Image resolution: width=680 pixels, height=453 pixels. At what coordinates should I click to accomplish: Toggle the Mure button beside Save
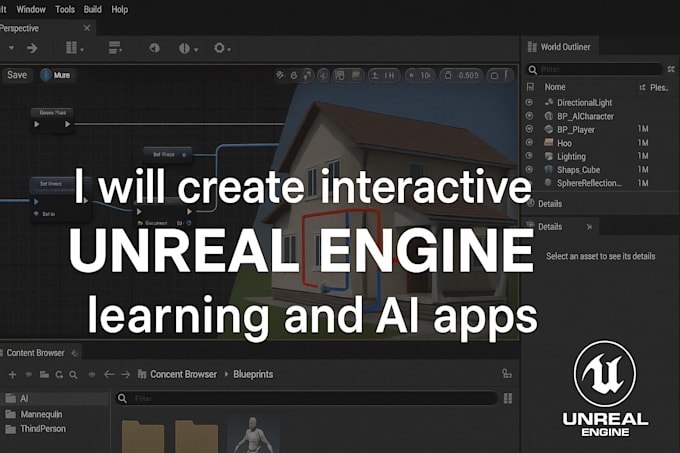[56, 75]
